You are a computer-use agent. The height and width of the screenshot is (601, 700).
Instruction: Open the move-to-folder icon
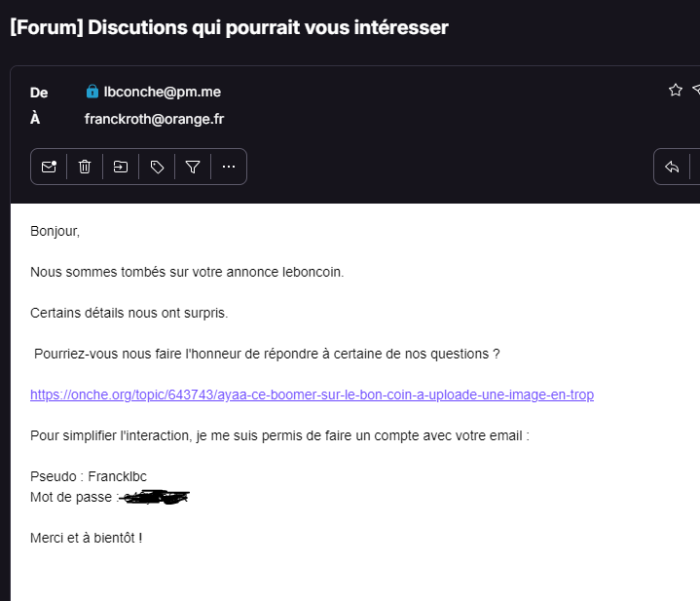point(121,167)
